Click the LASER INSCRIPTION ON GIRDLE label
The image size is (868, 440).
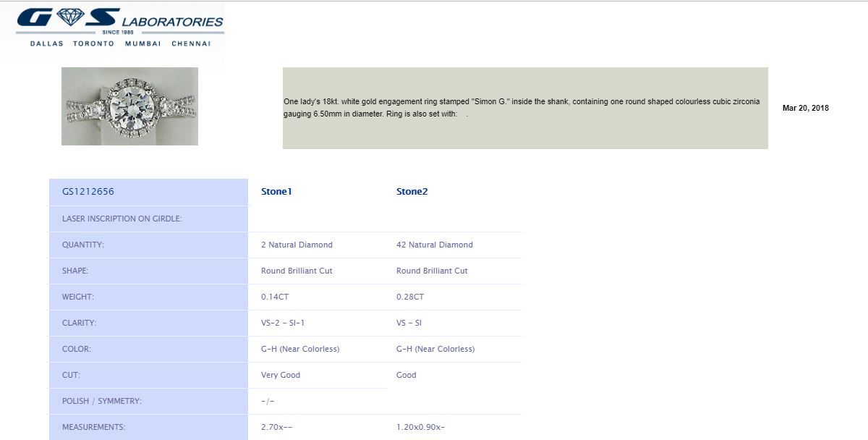coord(122,219)
